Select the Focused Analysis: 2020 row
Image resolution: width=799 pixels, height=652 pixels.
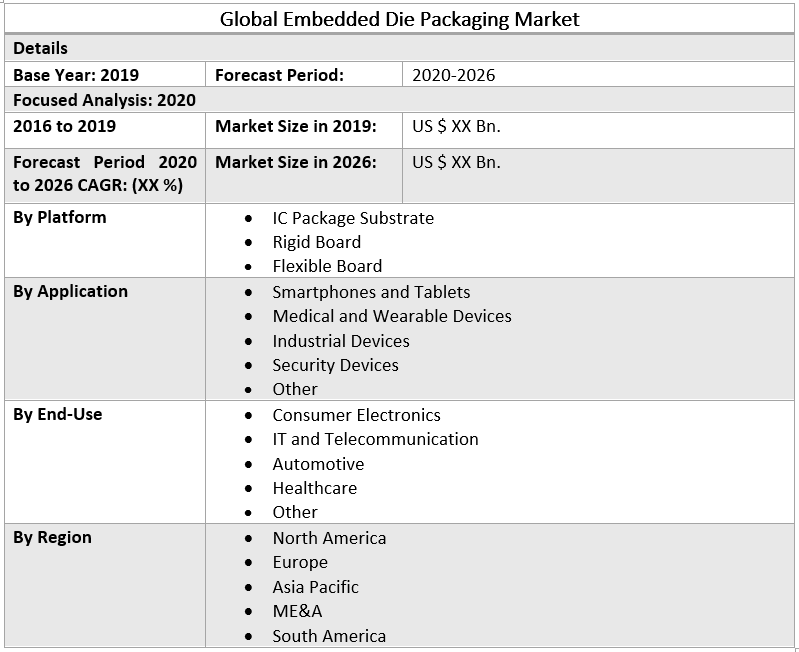[x=104, y=100]
